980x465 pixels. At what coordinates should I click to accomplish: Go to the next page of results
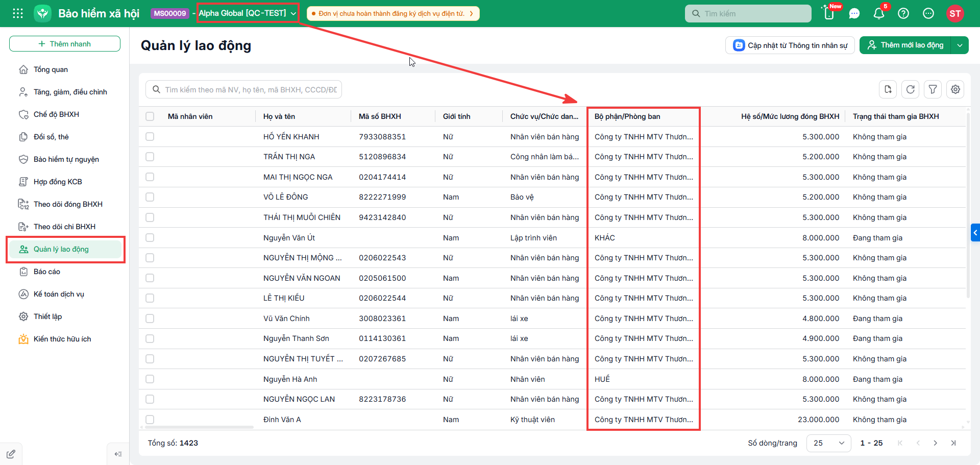935,443
